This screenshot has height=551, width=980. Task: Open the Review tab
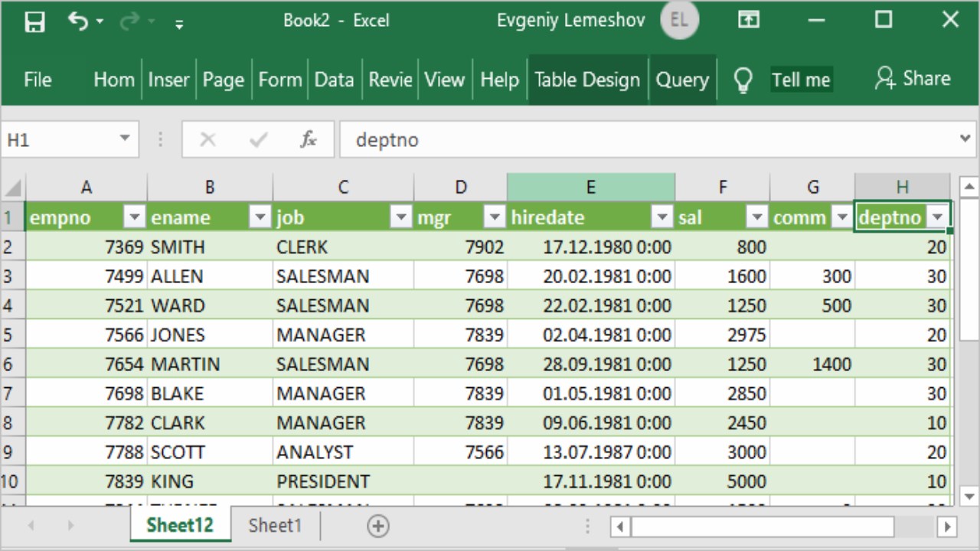pos(390,80)
